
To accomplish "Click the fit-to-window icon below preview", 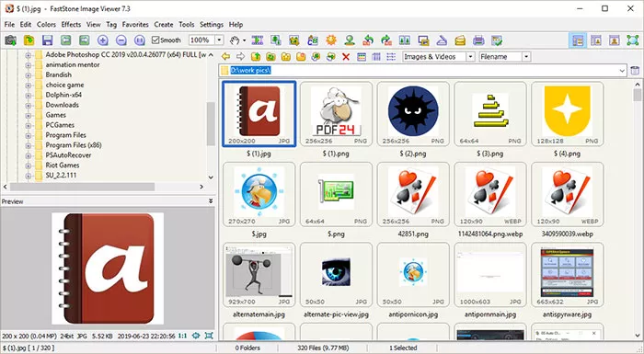I will coord(209,336).
